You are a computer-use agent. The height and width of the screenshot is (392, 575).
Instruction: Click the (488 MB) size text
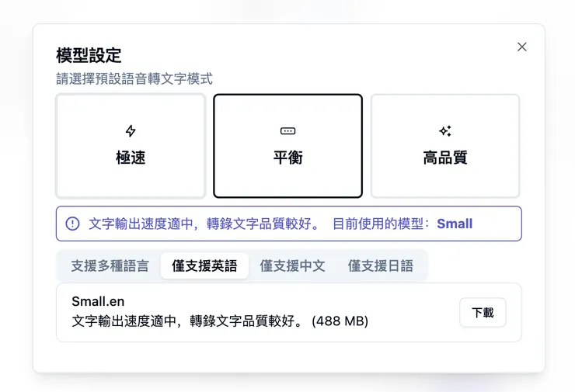(340, 321)
